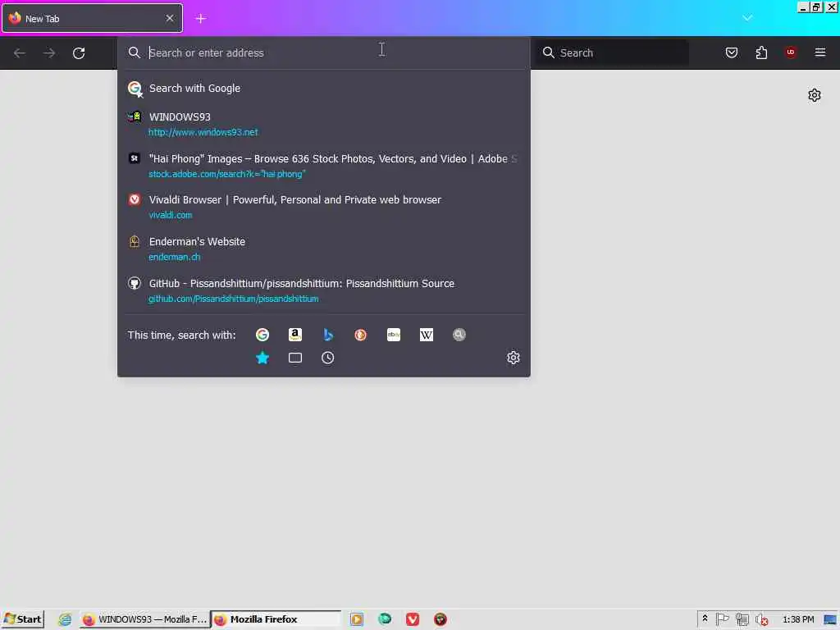Click the green globe taskbar icon
Screen dimensions: 840x630
pos(385,619)
